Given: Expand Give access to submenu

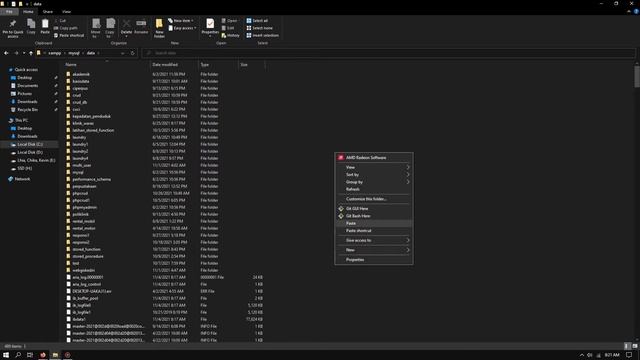Looking at the screenshot, I should pyautogui.click(x=373, y=240).
